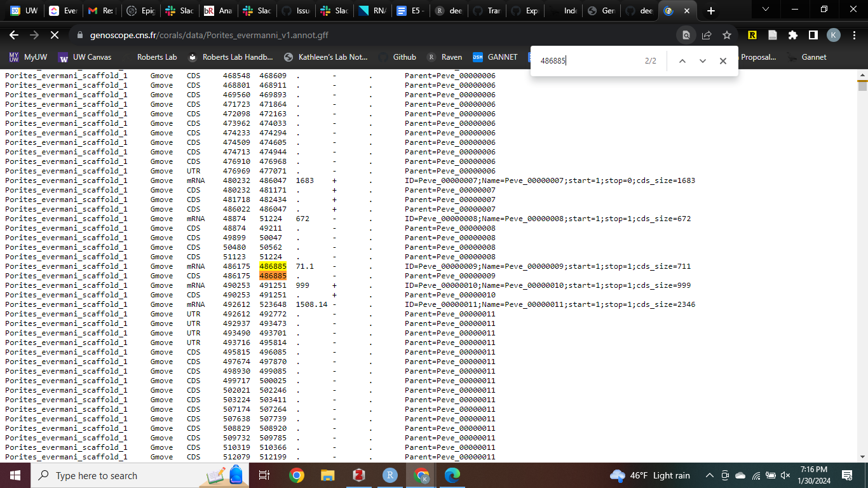Open the UW Canvas bookmark
The width and height of the screenshot is (868, 488).
point(85,57)
